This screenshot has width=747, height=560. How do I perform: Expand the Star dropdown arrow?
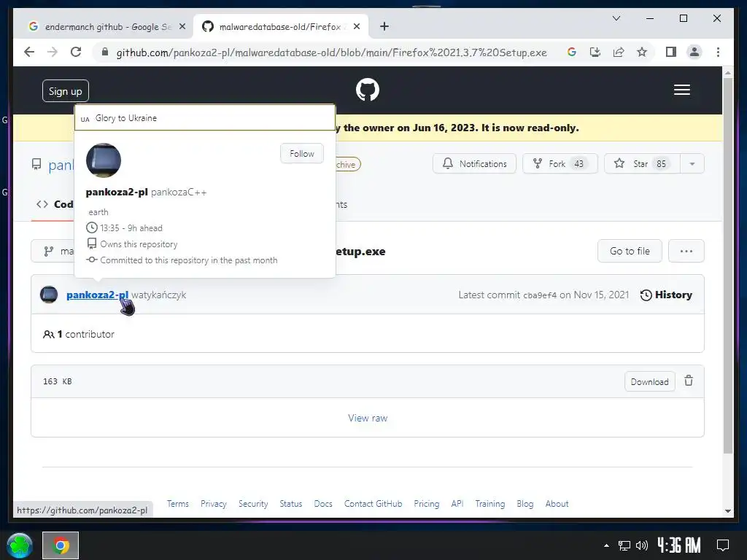tap(692, 164)
